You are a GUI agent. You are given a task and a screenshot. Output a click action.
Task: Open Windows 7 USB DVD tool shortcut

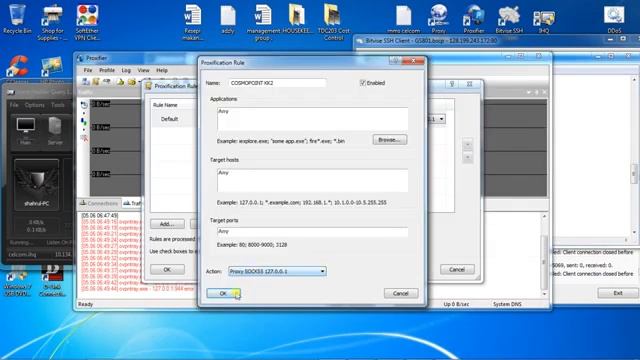pyautogui.click(x=17, y=281)
